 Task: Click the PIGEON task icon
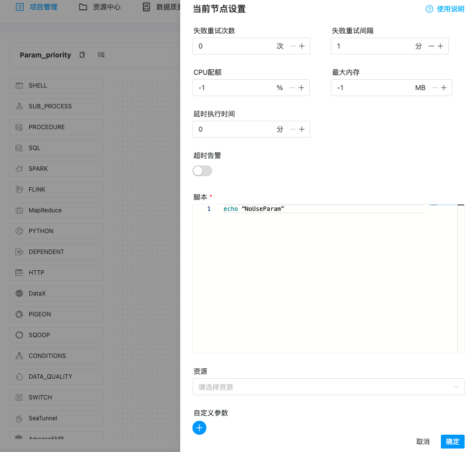19,314
